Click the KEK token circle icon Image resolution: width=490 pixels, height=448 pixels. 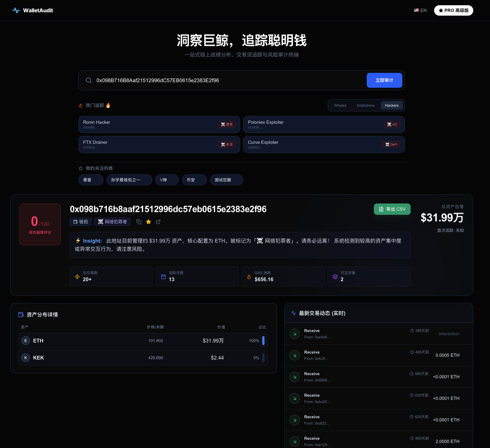[26, 358]
